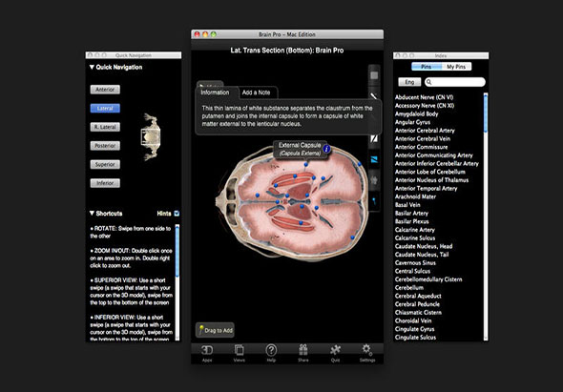Select the Information tab
563x392 pixels.
tap(215, 93)
